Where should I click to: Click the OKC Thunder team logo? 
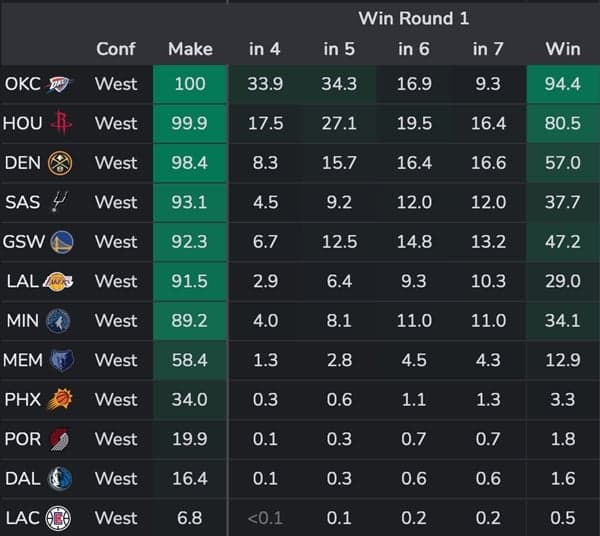click(x=58, y=84)
